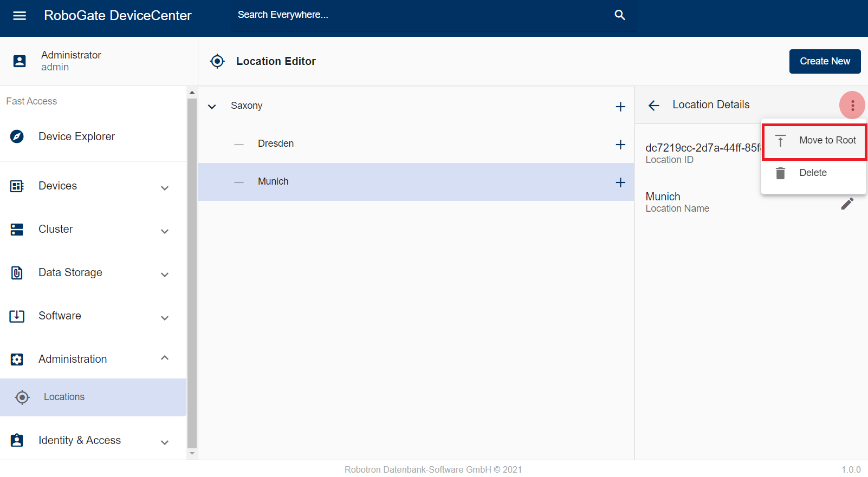
Task: Click the sidebar scrollbar down arrow
Action: point(192,454)
